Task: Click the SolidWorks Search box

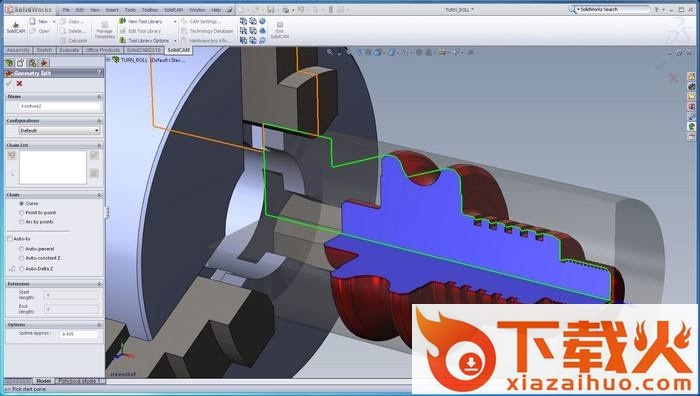Action: pyautogui.click(x=613, y=9)
